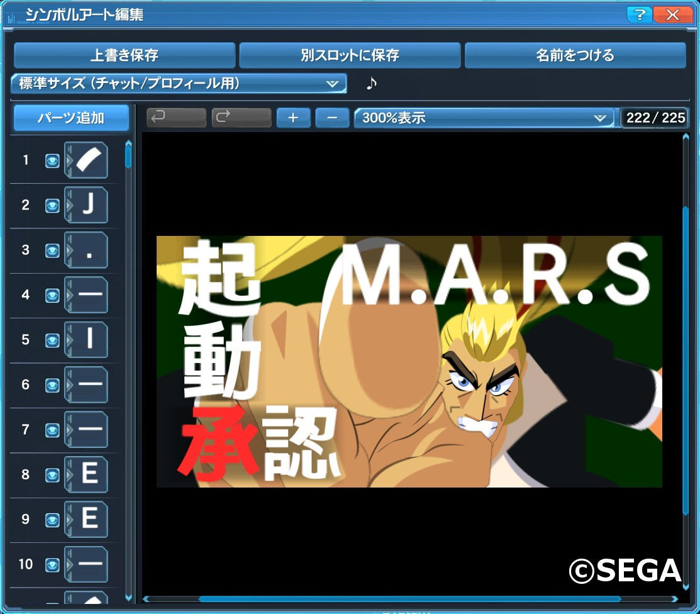Click 名前をつける name button
The width and height of the screenshot is (700, 614).
click(575, 55)
